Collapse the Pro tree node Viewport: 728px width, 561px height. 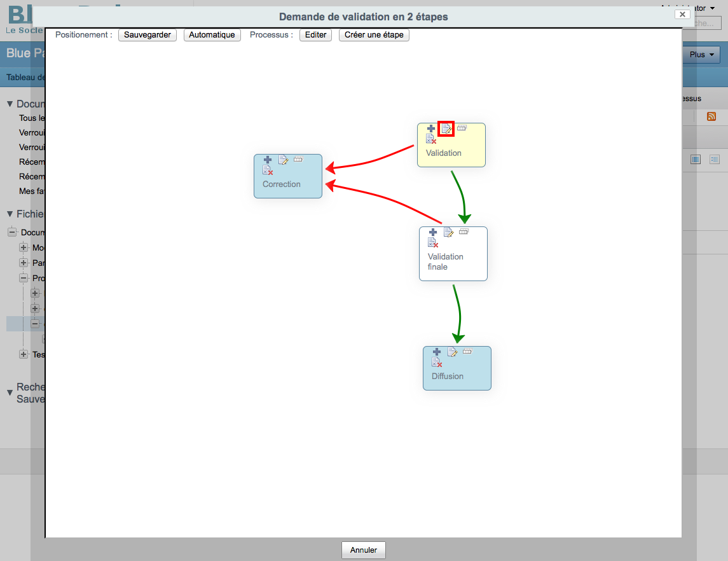pyautogui.click(x=24, y=278)
